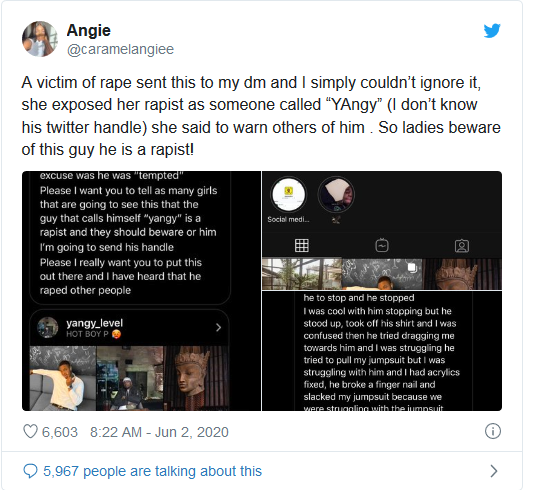Image resolution: width=550 pixels, height=490 pixels.
Task: Open the @caramelangiee handle link
Action: tap(120, 49)
